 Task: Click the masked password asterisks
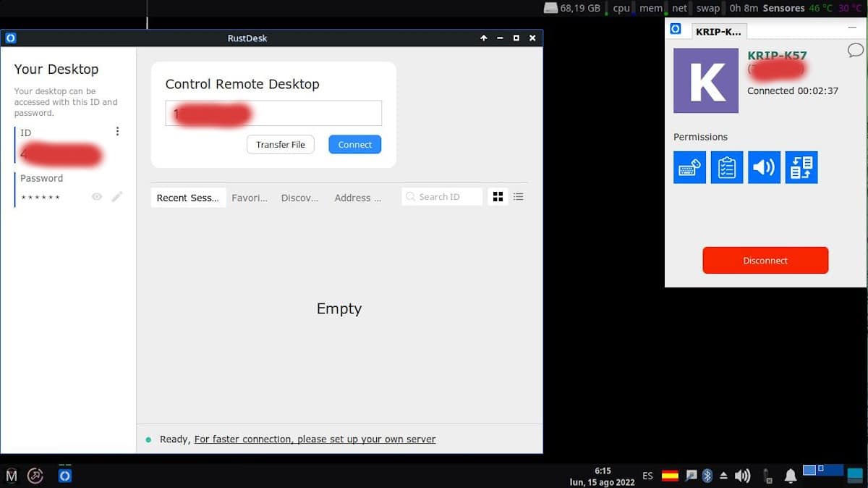pyautogui.click(x=41, y=198)
